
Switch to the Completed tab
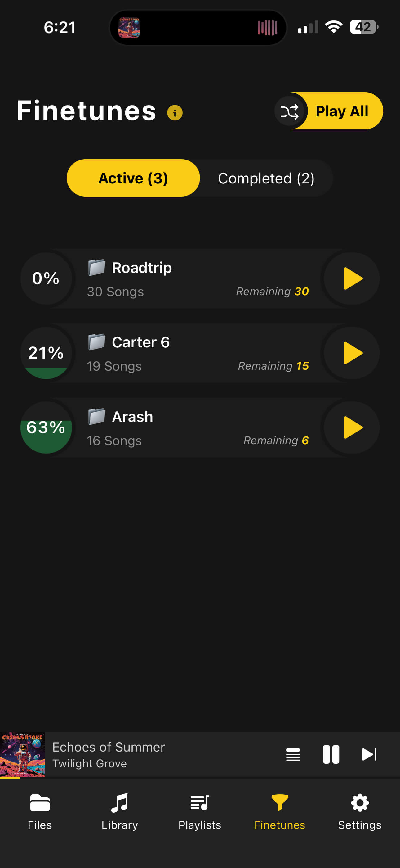click(266, 178)
